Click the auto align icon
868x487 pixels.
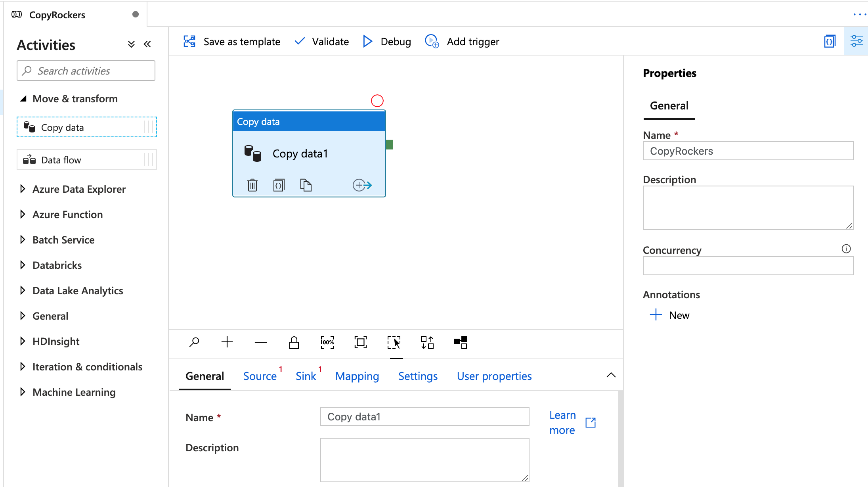click(x=427, y=342)
